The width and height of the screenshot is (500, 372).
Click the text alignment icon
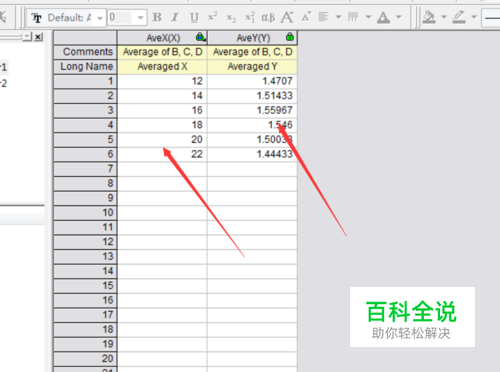[324, 17]
